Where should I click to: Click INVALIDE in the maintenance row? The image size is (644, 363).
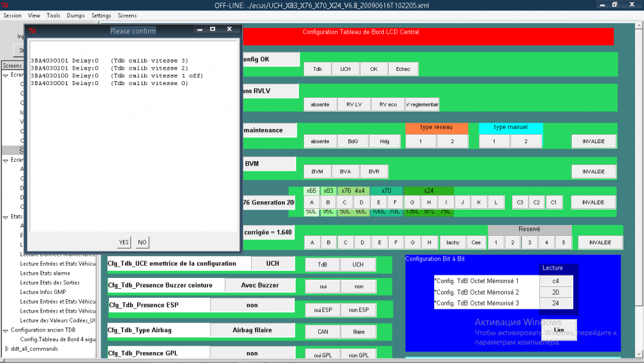tap(594, 141)
